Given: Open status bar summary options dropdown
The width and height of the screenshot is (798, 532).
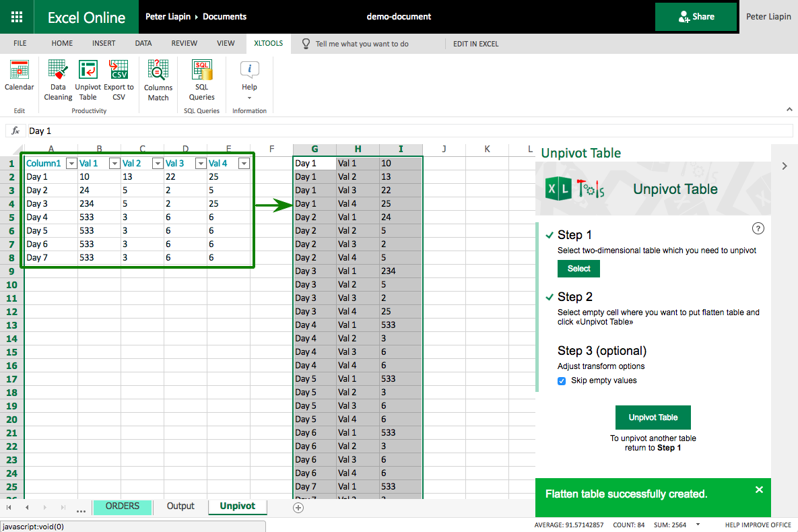Looking at the screenshot, I should point(698,525).
